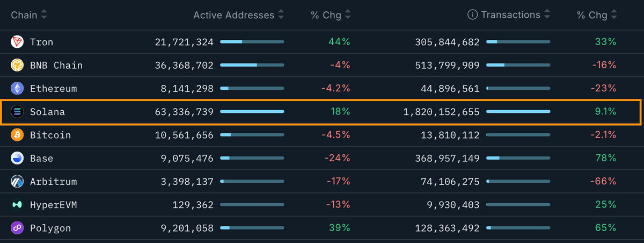Sort by Transactions % Chg arrows
The width and height of the screenshot is (644, 243).
[614, 15]
